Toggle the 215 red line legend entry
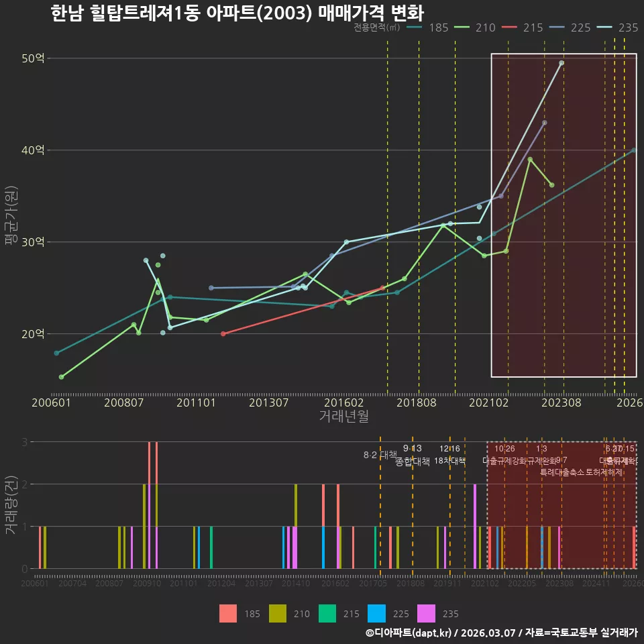The image size is (644, 644). tap(523, 28)
